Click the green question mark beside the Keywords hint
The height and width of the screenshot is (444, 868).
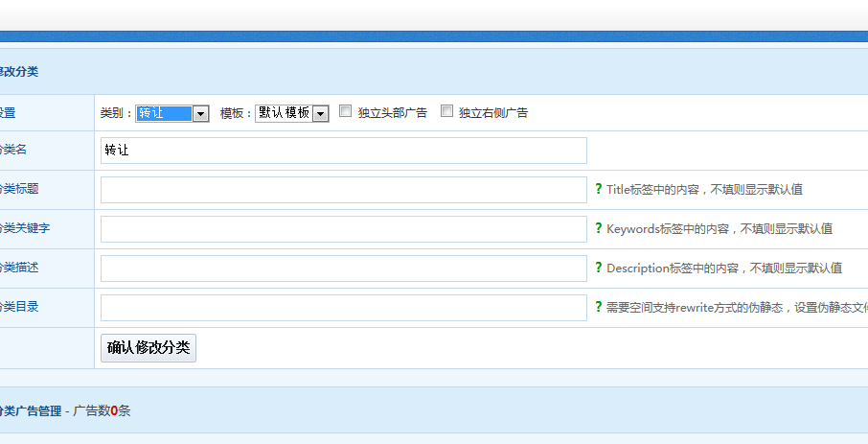(x=598, y=228)
